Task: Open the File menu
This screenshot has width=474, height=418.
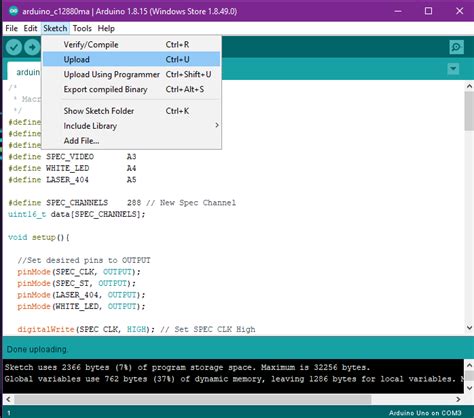Action: click(11, 28)
